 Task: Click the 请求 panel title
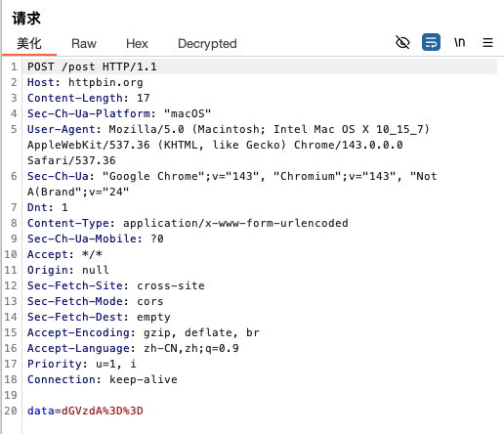[x=26, y=19]
